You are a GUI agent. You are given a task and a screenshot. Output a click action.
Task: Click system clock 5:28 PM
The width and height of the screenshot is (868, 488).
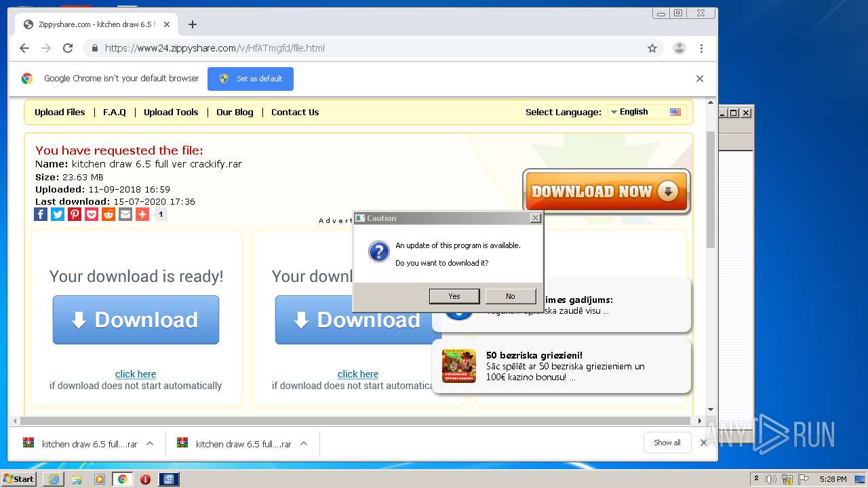click(833, 479)
